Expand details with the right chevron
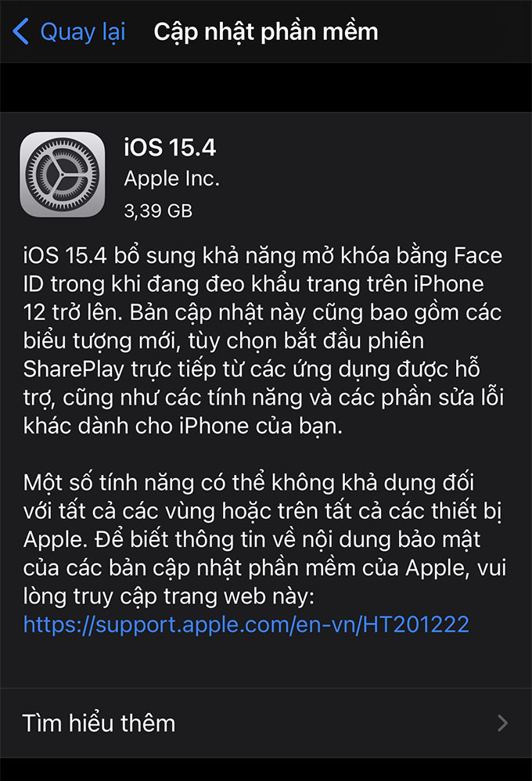Image resolution: width=532 pixels, height=781 pixels. point(502,723)
